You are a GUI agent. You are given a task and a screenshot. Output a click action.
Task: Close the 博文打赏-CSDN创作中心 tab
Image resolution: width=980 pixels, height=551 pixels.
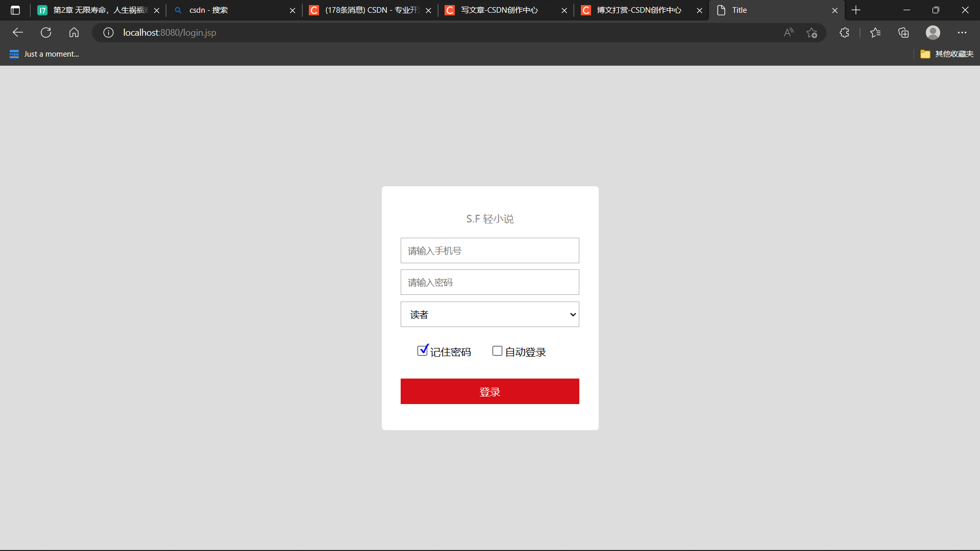click(x=699, y=10)
